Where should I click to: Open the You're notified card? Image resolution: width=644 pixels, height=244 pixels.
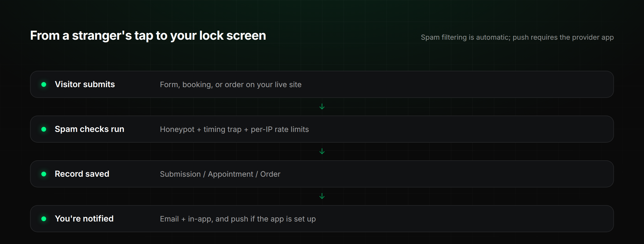322,219
